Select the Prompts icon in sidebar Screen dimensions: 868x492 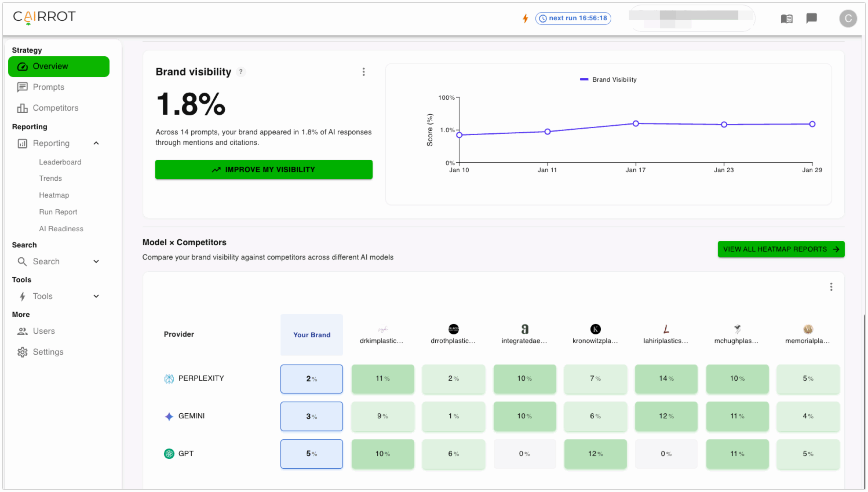pos(22,87)
